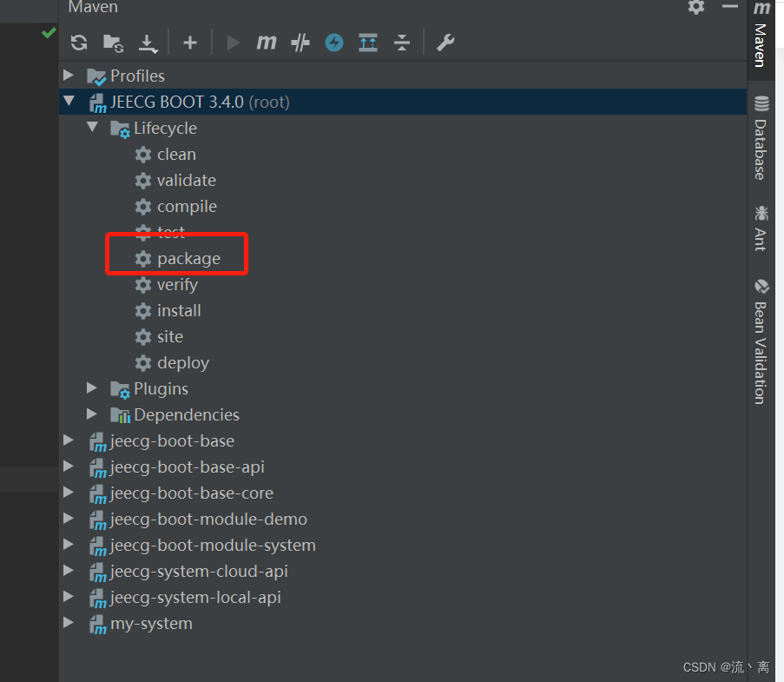Select Dependencies label in tree
The height and width of the screenshot is (682, 784).
coord(187,414)
